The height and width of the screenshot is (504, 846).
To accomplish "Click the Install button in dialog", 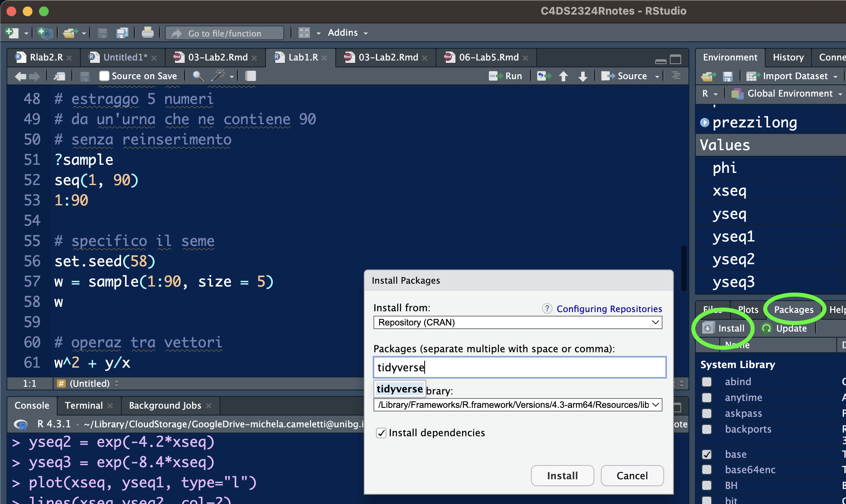I will pyautogui.click(x=562, y=476).
